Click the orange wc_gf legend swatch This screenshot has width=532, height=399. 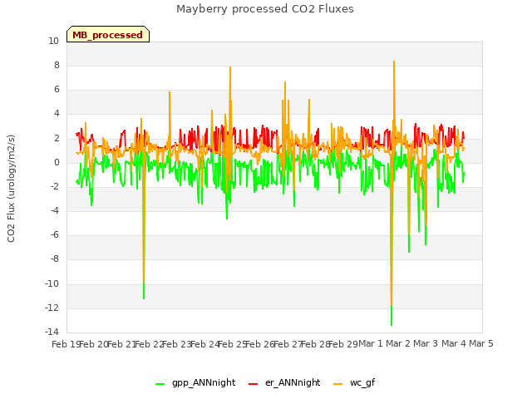coord(338,384)
